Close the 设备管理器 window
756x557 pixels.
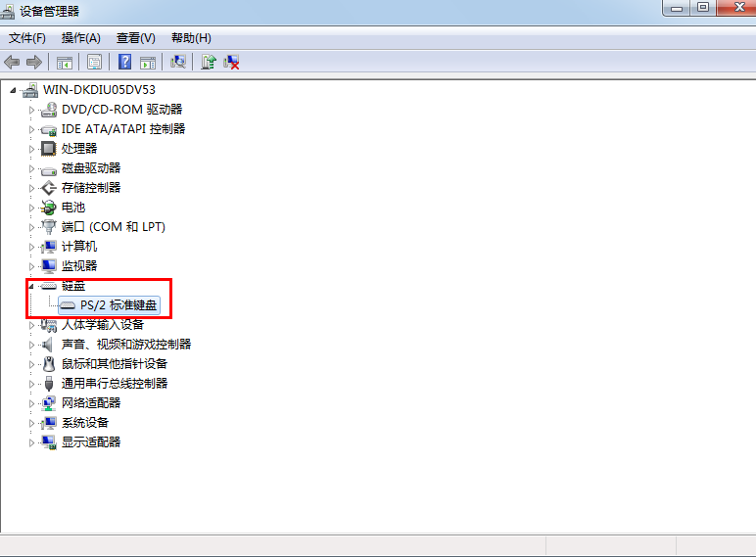click(737, 8)
